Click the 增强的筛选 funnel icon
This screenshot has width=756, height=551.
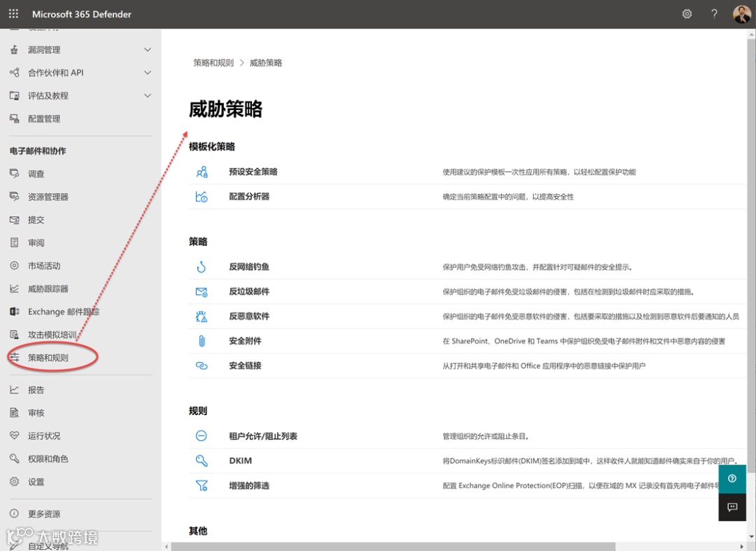pos(202,485)
